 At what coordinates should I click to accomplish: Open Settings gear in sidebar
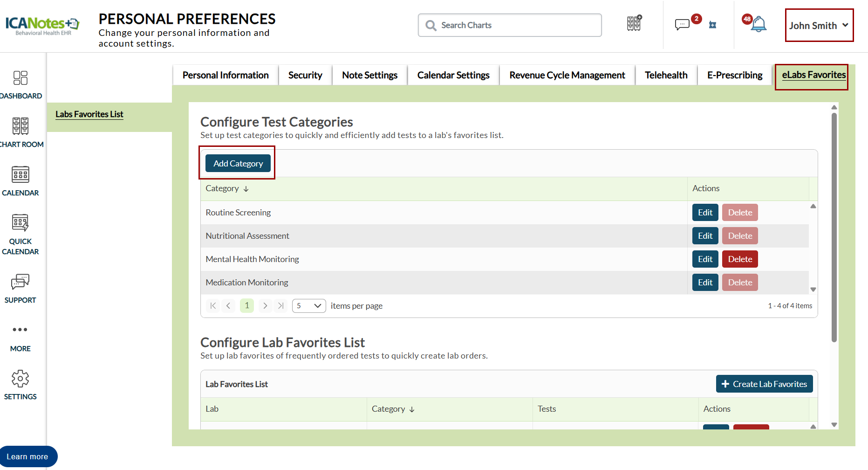click(x=21, y=379)
